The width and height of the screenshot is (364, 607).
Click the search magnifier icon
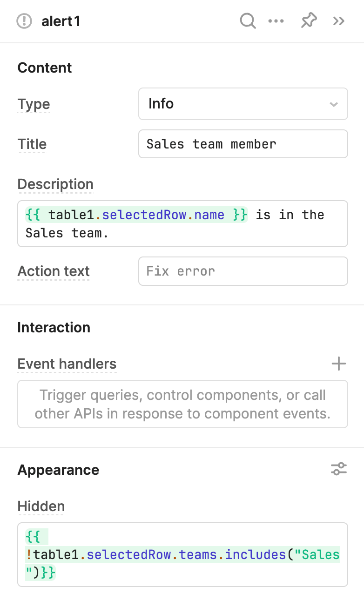(x=248, y=21)
